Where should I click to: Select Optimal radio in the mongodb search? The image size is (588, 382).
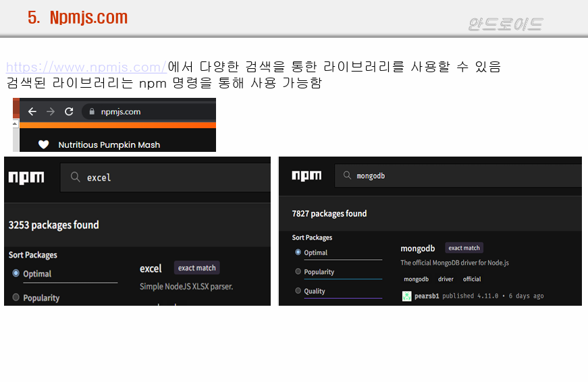(x=298, y=252)
